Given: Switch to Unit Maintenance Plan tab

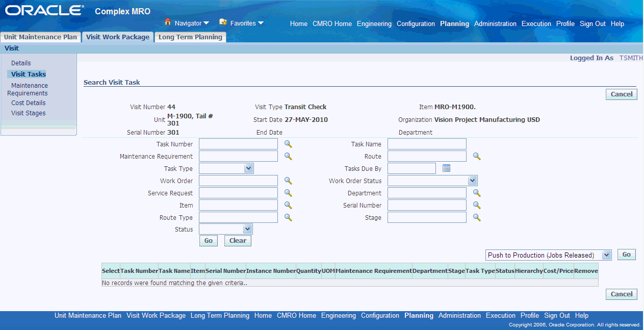Looking at the screenshot, I should (x=40, y=37).
